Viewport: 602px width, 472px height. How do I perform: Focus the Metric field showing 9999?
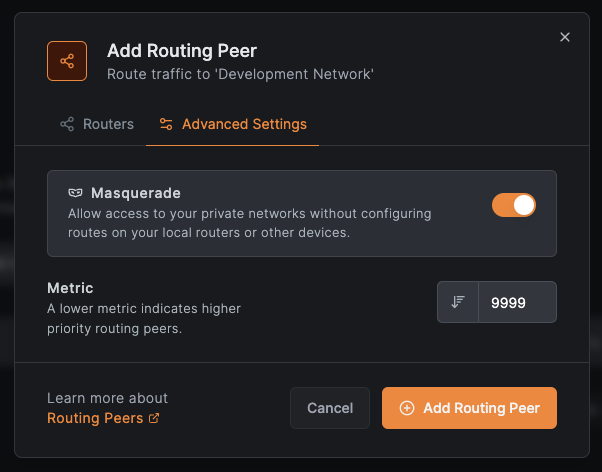[516, 302]
